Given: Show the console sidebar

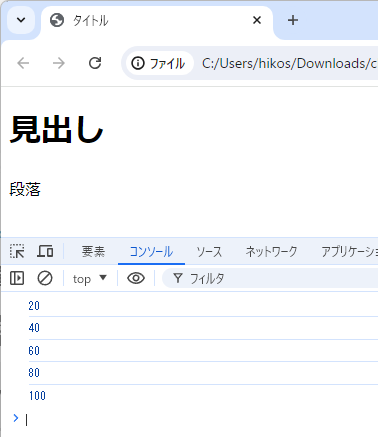Looking at the screenshot, I should coord(17,278).
